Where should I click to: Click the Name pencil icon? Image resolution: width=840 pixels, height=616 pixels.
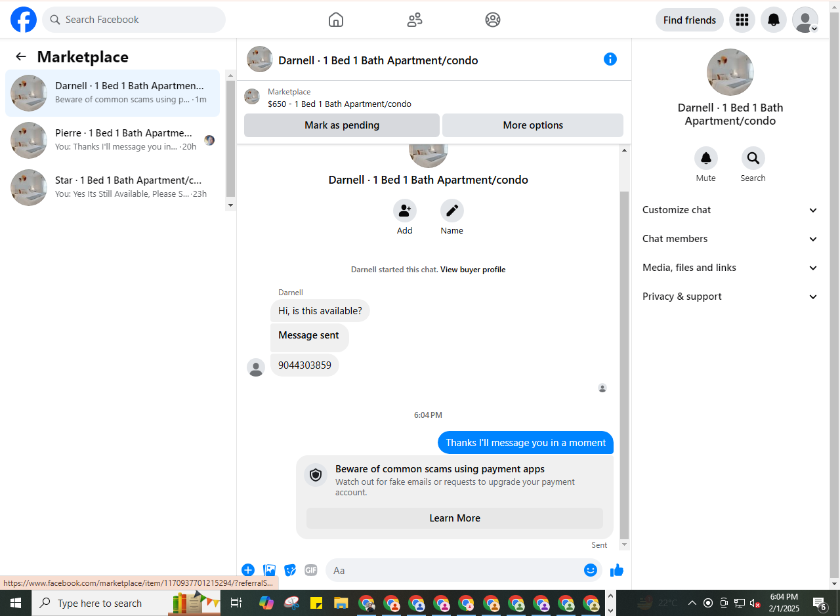click(452, 211)
